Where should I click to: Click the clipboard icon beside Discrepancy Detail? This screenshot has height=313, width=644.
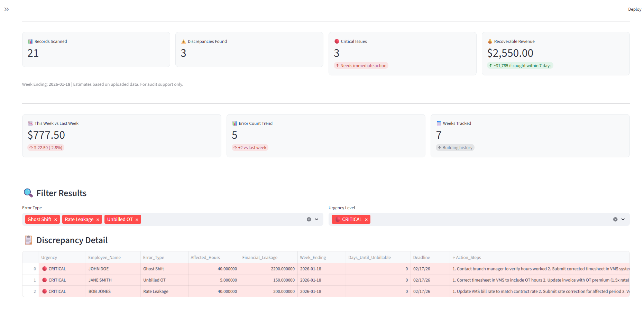pyautogui.click(x=28, y=240)
